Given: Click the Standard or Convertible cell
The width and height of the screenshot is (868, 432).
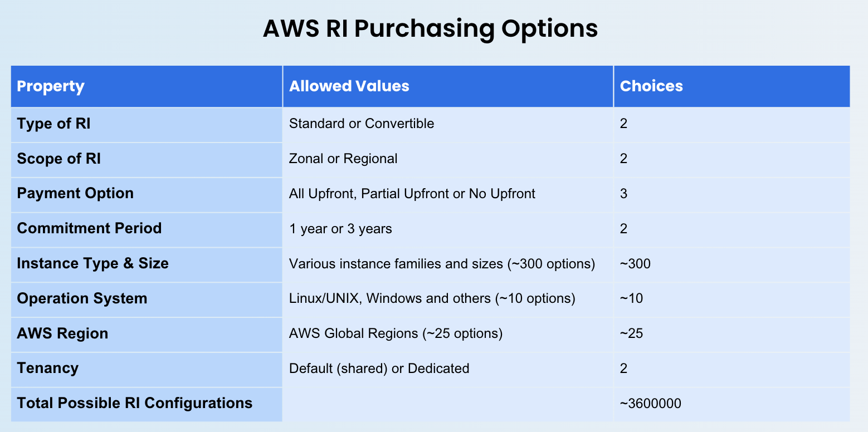Looking at the screenshot, I should pos(448,124).
